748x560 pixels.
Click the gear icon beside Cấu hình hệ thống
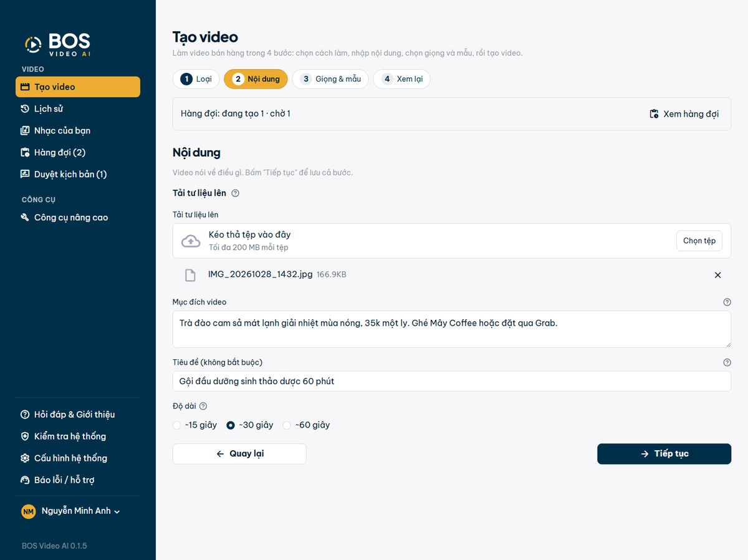pos(25,458)
